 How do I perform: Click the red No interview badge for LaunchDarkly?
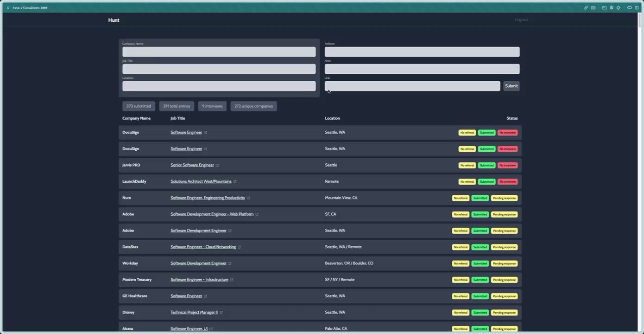click(507, 182)
